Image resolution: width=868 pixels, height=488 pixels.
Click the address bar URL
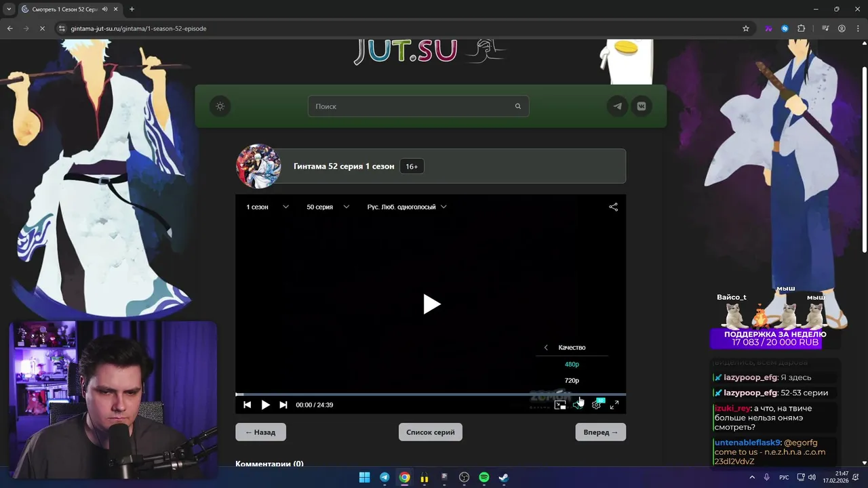point(138,28)
